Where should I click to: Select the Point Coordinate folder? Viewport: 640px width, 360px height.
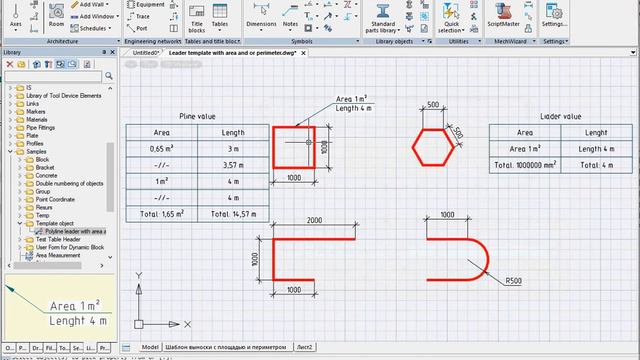[x=55, y=200]
